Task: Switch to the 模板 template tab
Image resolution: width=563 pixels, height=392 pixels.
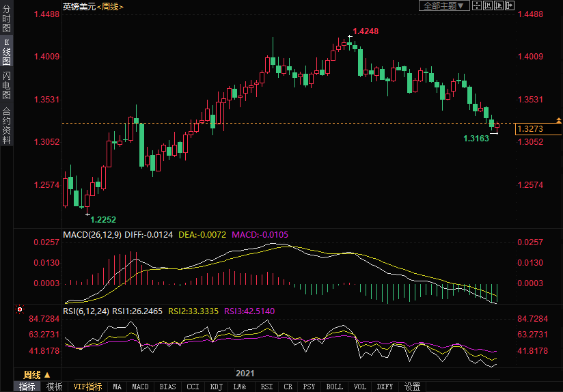Action: (x=55, y=387)
